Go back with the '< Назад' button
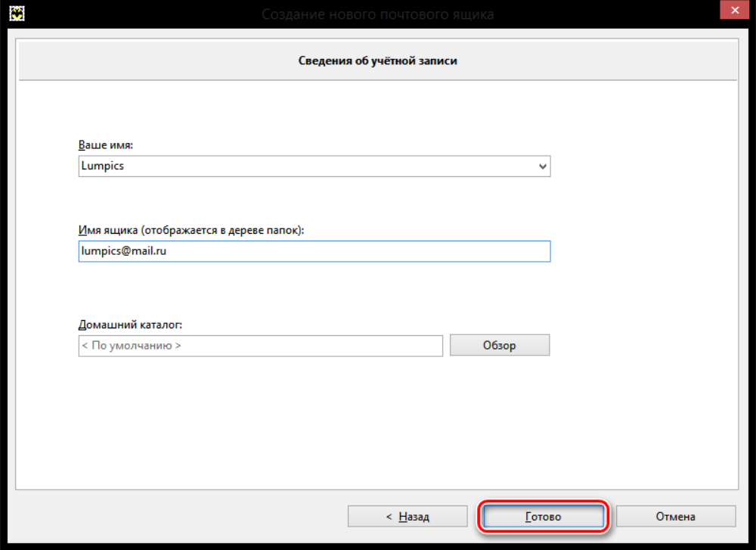This screenshot has height=550, width=756. pos(407,517)
